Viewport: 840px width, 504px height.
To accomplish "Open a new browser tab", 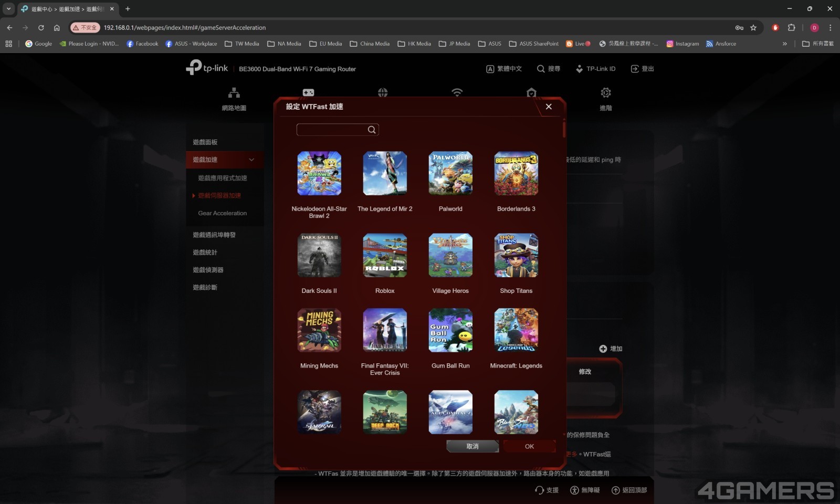I will [128, 9].
